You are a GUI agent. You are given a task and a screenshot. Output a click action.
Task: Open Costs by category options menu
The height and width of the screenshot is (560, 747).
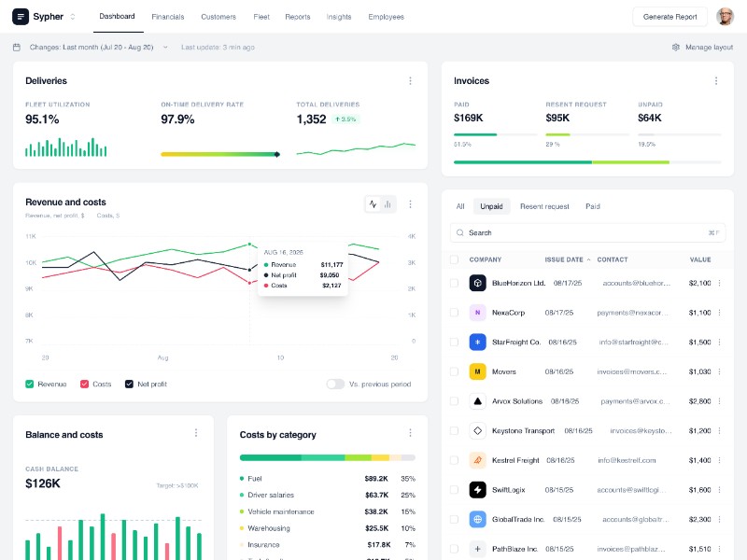410,433
